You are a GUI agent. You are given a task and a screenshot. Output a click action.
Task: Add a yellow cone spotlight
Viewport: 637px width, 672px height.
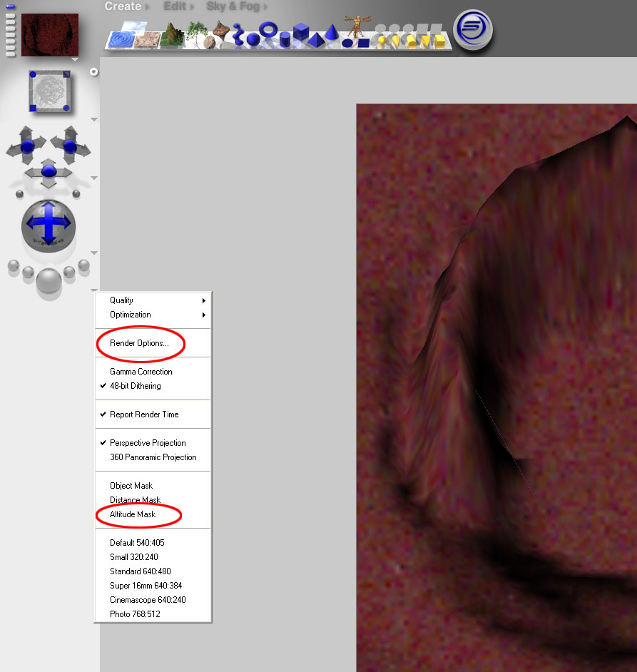[396, 41]
